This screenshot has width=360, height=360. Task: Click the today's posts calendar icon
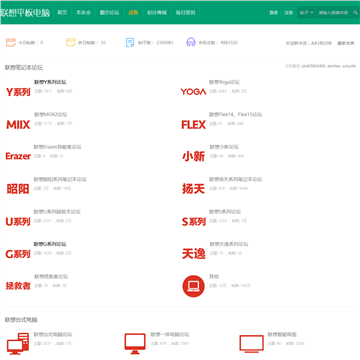[x=11, y=43]
